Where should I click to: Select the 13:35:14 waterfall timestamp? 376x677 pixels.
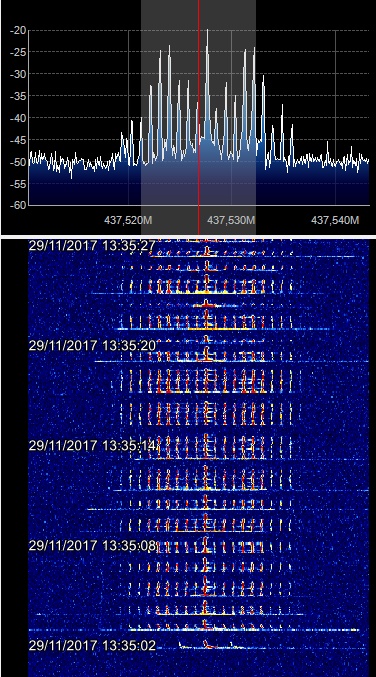[x=92, y=445]
